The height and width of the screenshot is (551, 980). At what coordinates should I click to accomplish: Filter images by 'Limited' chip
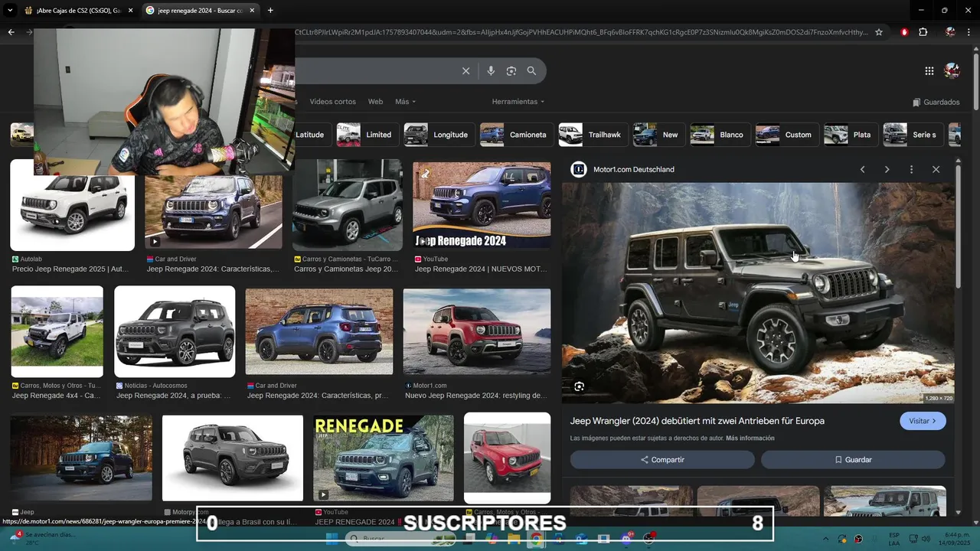click(x=369, y=135)
